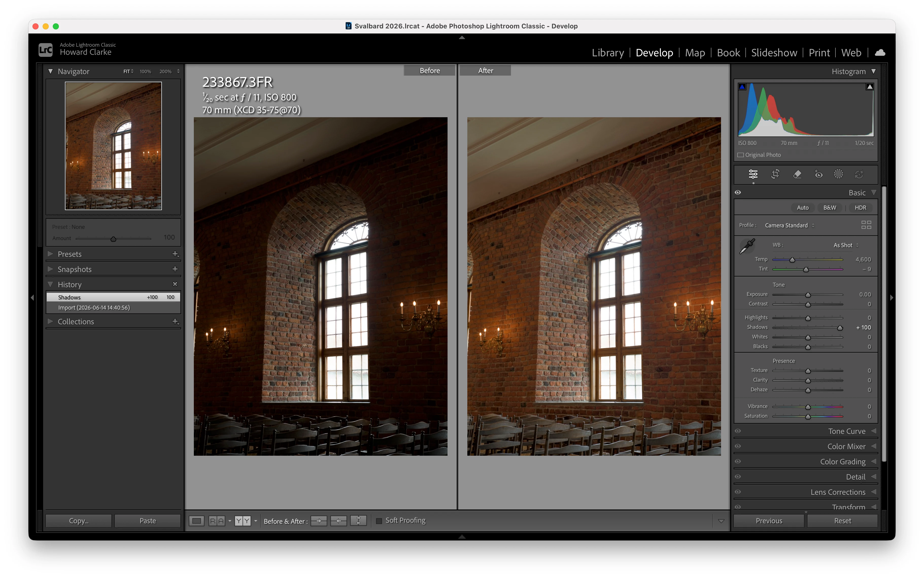This screenshot has height=578, width=924.
Task: Open the Profile Browser grid icon
Action: (866, 225)
